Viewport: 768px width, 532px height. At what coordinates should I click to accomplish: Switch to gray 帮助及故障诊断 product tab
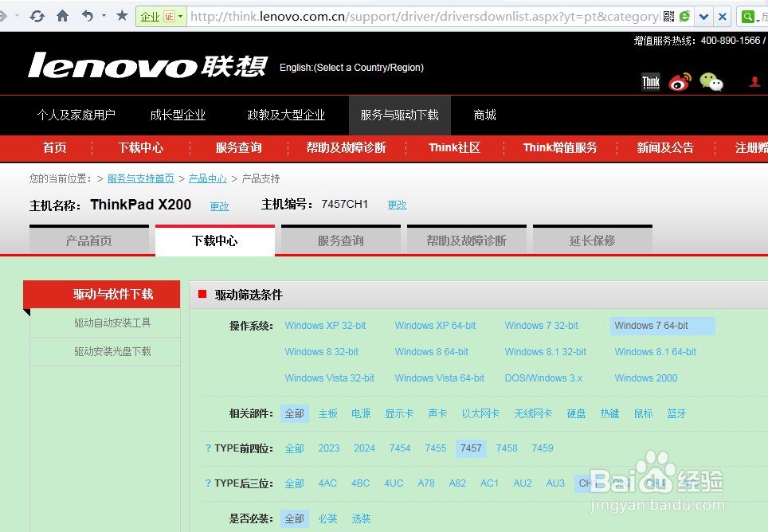coord(467,241)
